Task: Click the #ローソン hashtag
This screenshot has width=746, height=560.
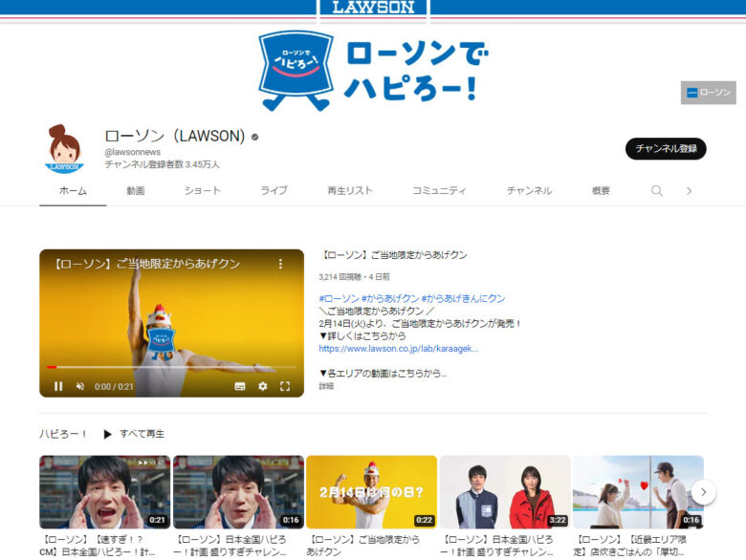Action: pos(339,298)
